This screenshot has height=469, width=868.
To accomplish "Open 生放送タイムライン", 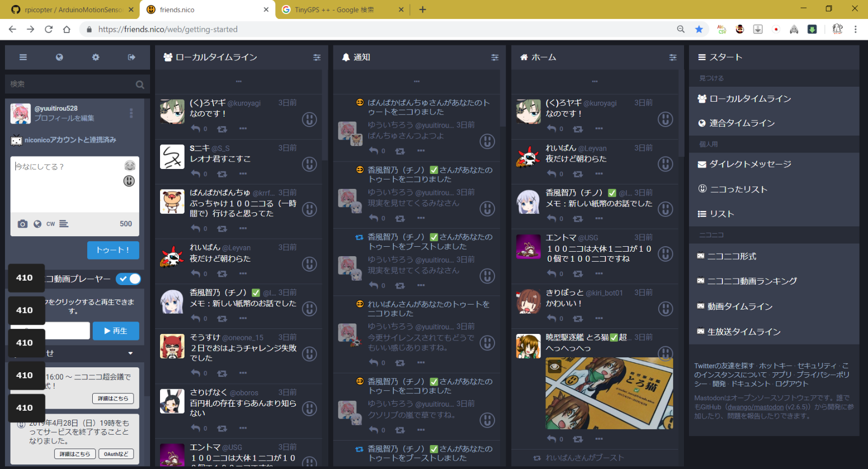I will [774, 332].
